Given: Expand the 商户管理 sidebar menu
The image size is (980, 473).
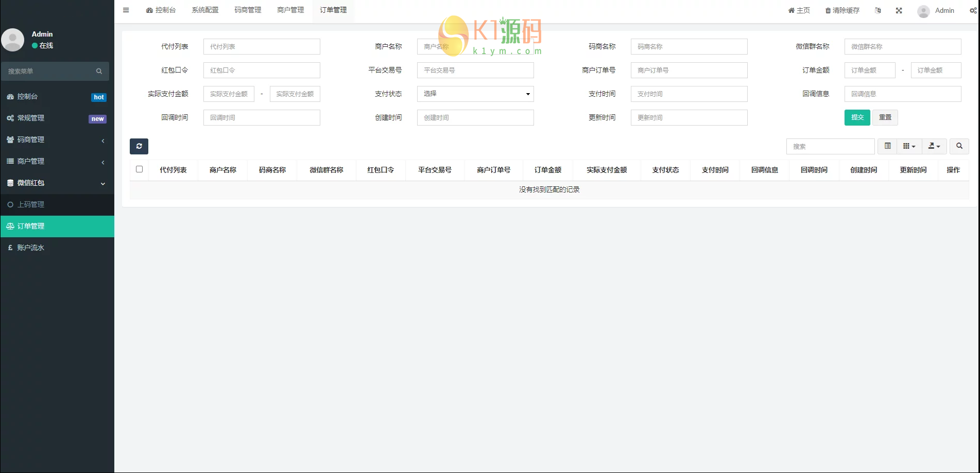Looking at the screenshot, I should tap(57, 161).
